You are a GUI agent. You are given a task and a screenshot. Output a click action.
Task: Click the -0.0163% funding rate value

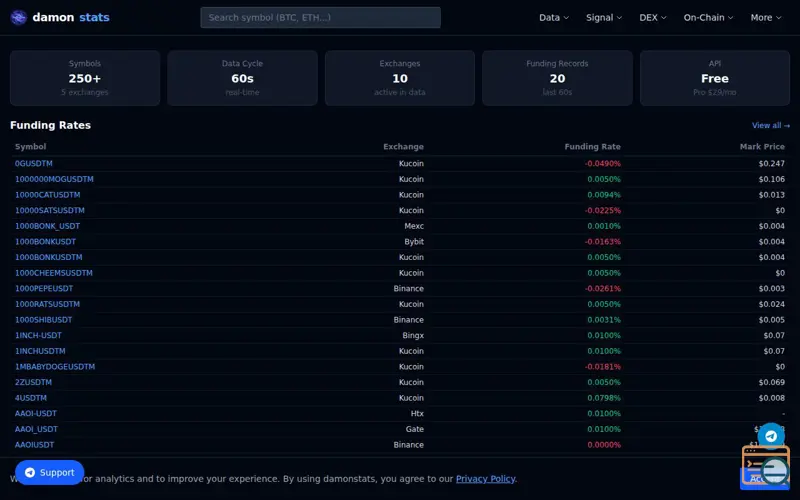603,242
